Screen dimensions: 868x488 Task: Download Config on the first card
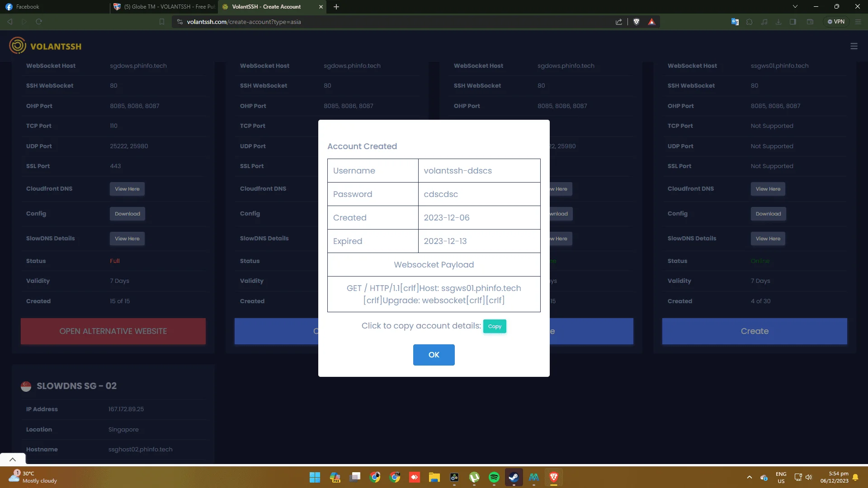[127, 214]
